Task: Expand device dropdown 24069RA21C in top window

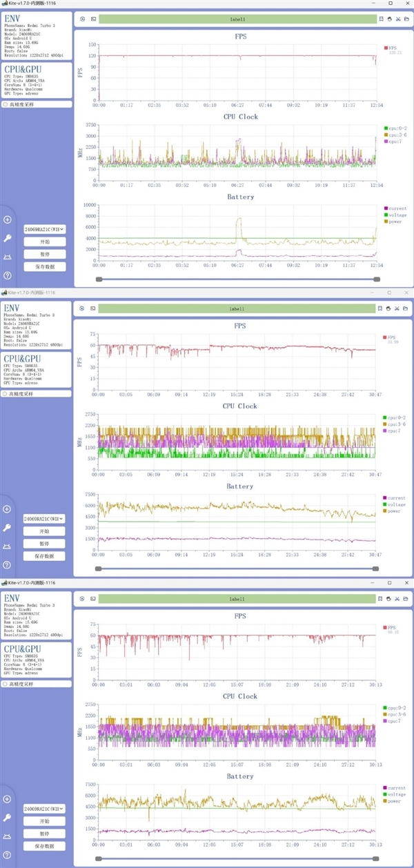Action: [x=44, y=229]
